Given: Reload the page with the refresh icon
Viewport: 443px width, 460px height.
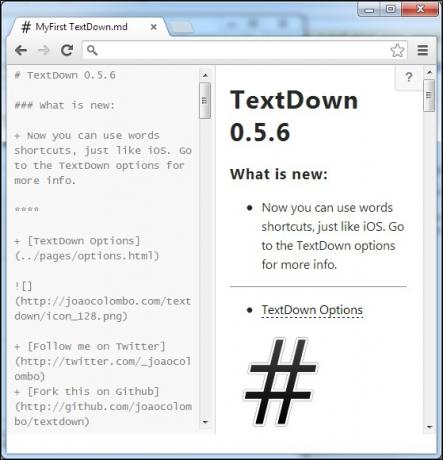Looking at the screenshot, I should [x=67, y=50].
